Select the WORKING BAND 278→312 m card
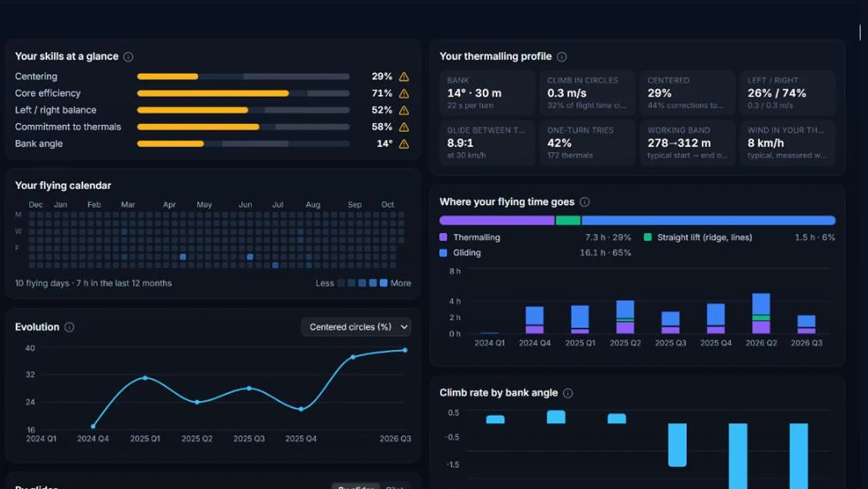 click(x=687, y=143)
